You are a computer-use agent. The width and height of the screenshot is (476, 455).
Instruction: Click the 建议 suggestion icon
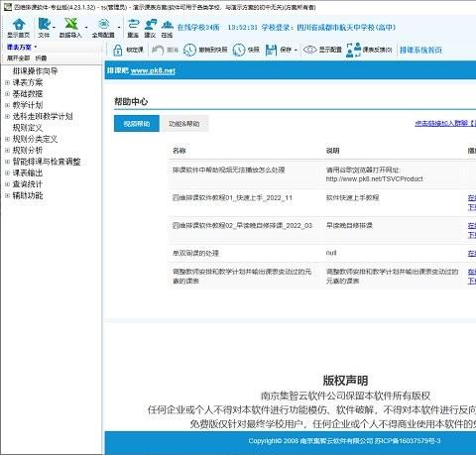(x=151, y=24)
